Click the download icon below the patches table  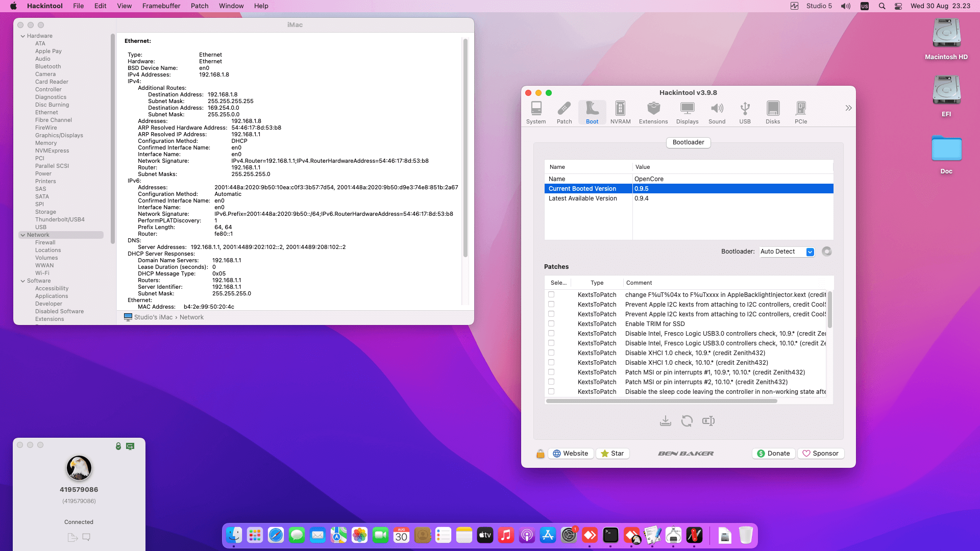point(665,421)
